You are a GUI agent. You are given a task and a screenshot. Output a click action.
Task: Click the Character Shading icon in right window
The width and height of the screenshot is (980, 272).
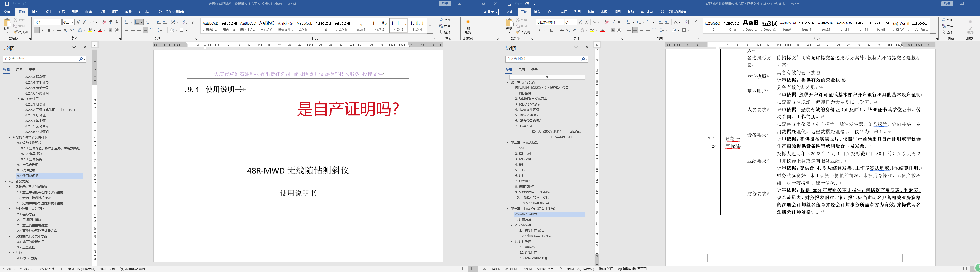[612, 30]
